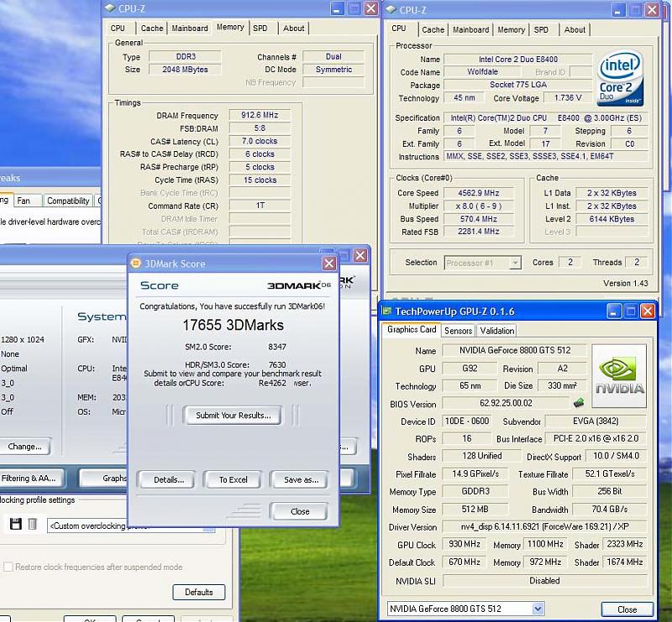Open Mainboard tab in CPU-Z Memory window

tap(190, 29)
